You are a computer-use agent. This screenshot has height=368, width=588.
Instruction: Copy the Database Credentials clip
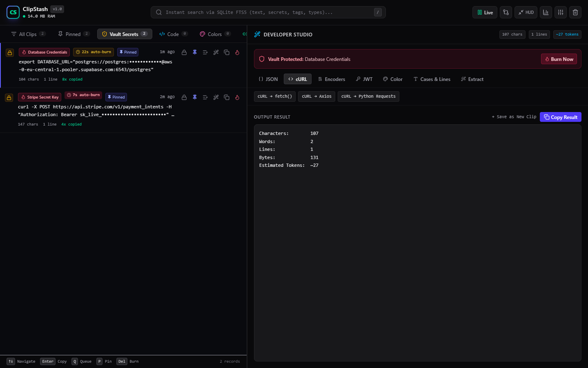click(227, 52)
